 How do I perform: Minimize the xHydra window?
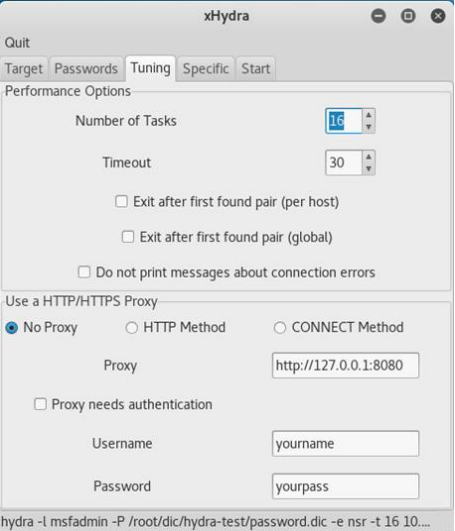point(378,16)
